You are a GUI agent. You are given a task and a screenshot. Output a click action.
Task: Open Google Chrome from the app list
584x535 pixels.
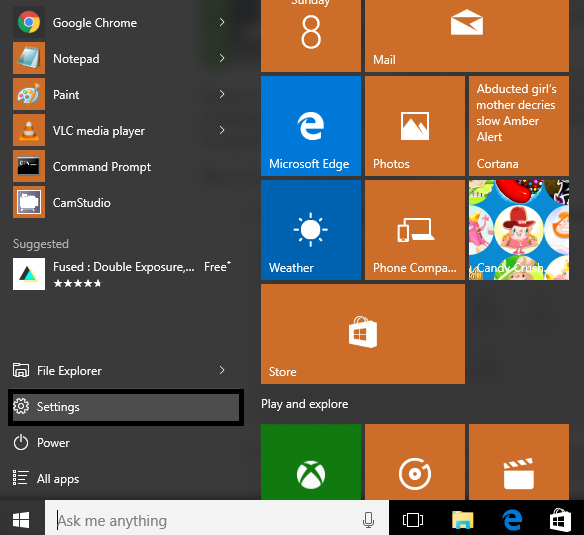pyautogui.click(x=119, y=22)
